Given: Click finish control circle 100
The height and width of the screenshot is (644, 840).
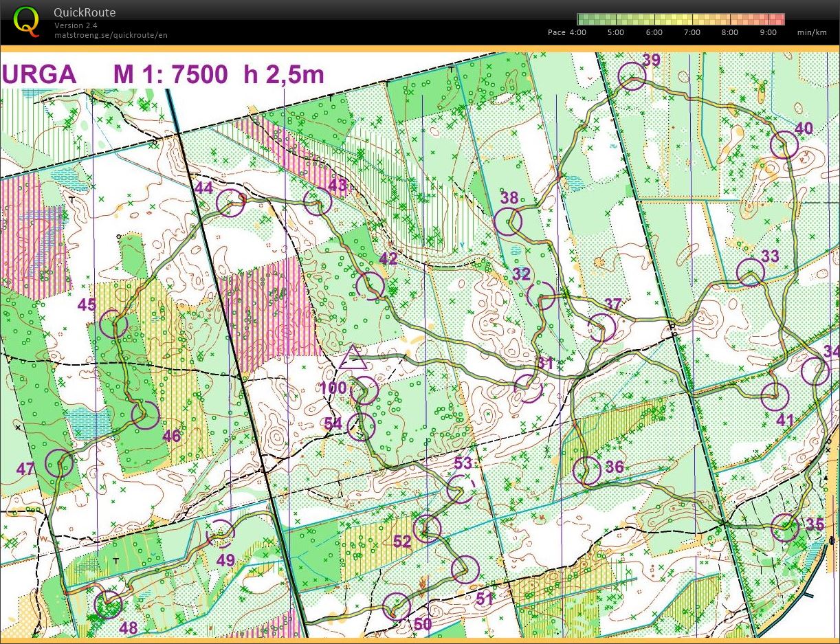Looking at the screenshot, I should (364, 390).
